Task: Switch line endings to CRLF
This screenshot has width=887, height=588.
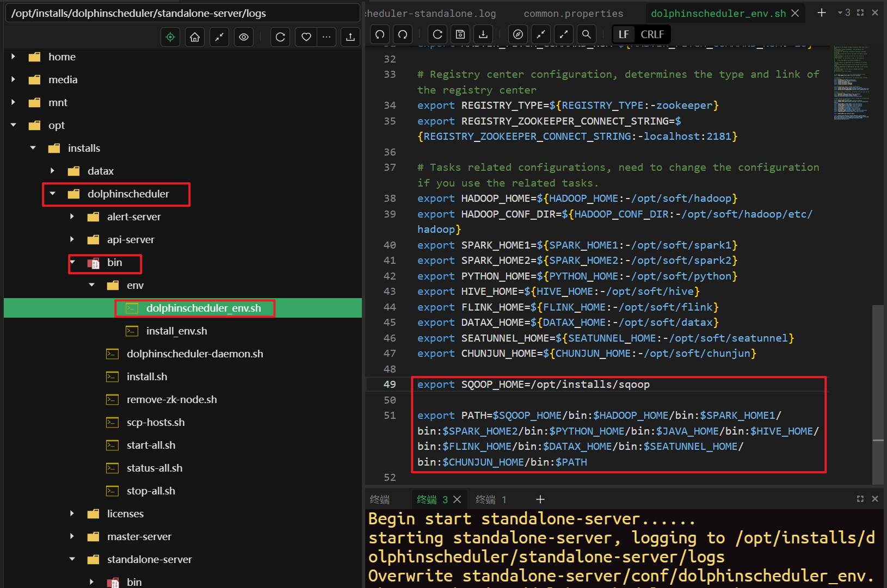Action: pyautogui.click(x=652, y=34)
